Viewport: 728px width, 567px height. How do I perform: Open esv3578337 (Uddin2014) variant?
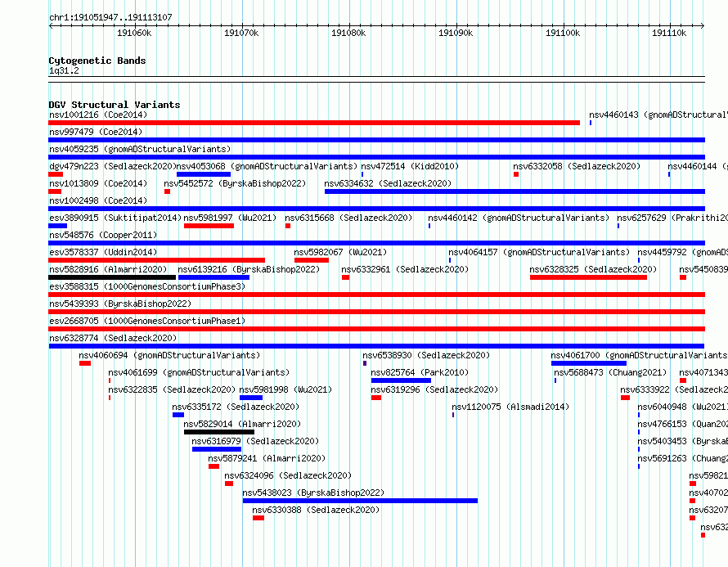pyautogui.click(x=103, y=252)
